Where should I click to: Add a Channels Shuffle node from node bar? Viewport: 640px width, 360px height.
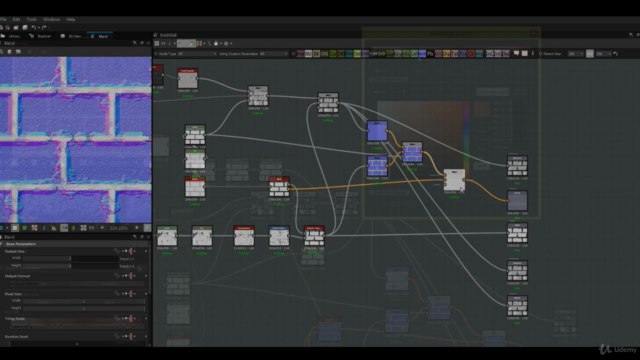[x=324, y=53]
